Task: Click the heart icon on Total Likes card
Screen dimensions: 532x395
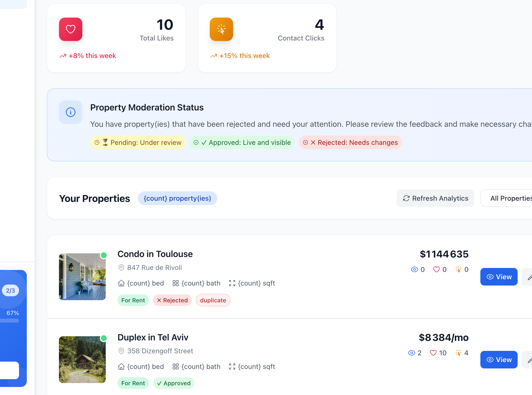Action: [70, 29]
